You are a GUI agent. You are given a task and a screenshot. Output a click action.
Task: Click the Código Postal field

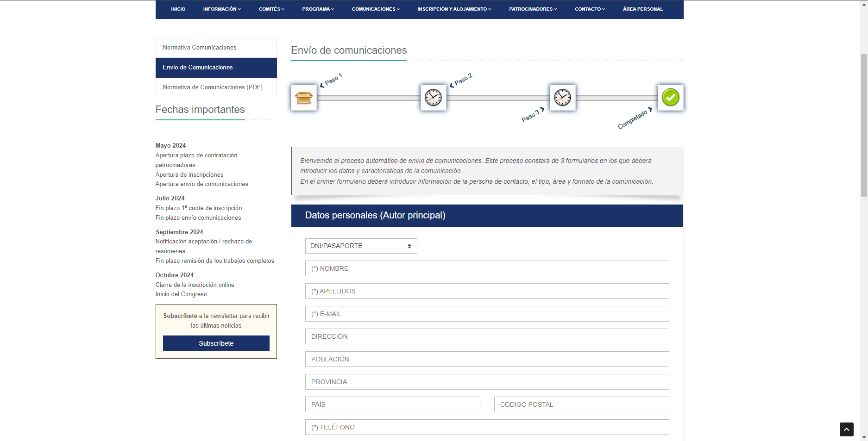pos(581,405)
